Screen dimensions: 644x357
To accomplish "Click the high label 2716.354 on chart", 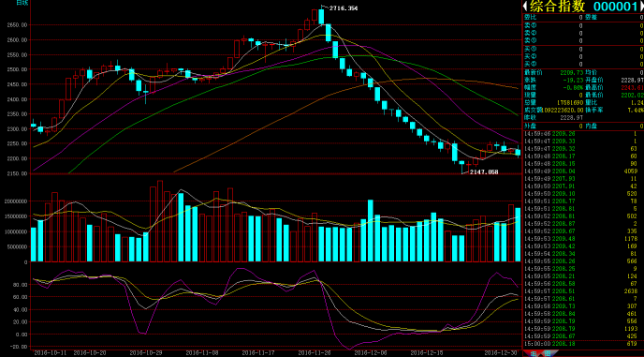I will [x=343, y=8].
